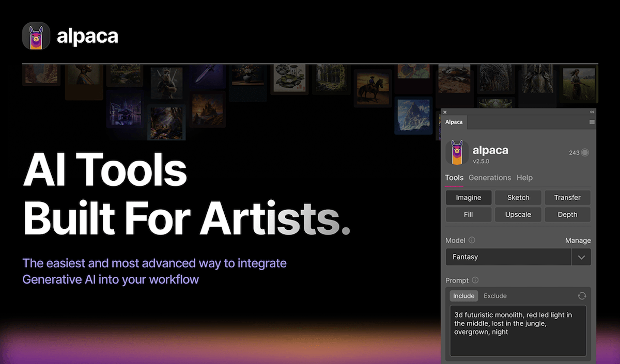Screen dimensions: 620x364
Task: Collapse the panel with the double-arrow icon
Action: pos(592,112)
